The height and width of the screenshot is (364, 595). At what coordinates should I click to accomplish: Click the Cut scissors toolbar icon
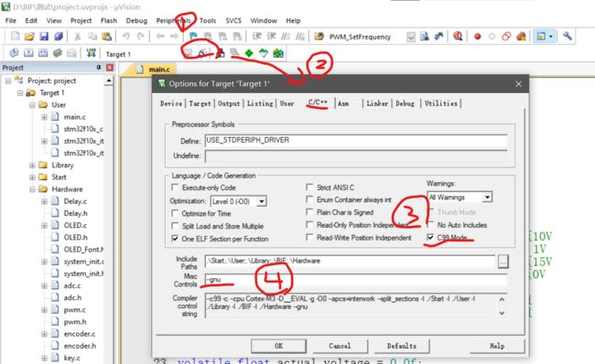[78, 37]
